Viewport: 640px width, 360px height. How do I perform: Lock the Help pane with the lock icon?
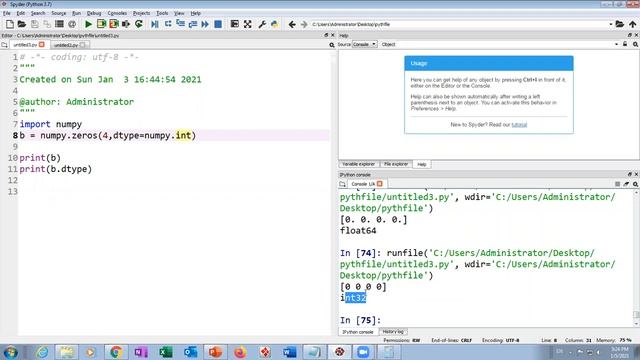click(x=625, y=44)
